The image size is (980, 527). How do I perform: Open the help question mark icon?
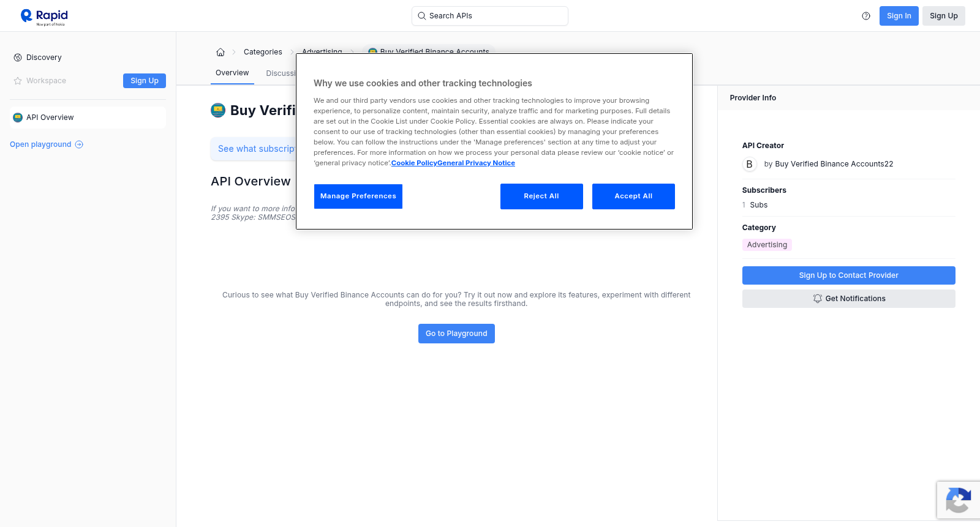pyautogui.click(x=866, y=16)
